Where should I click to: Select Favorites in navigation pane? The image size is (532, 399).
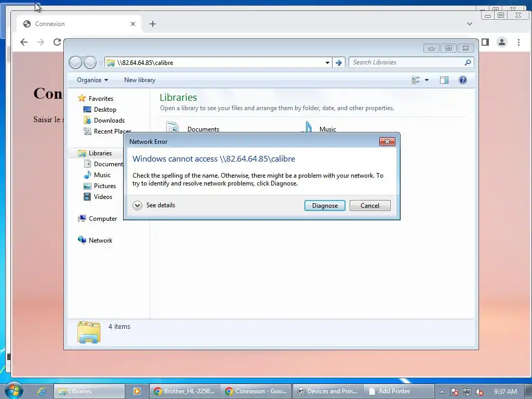coord(101,98)
